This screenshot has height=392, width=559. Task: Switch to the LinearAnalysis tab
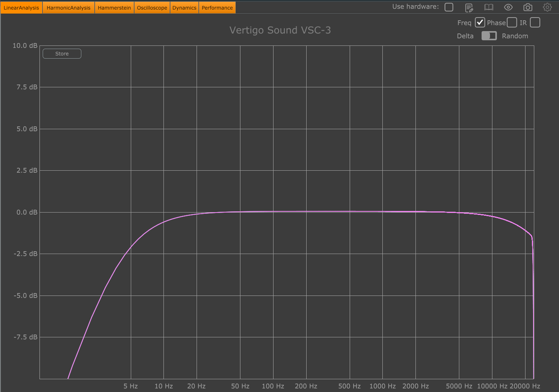22,8
